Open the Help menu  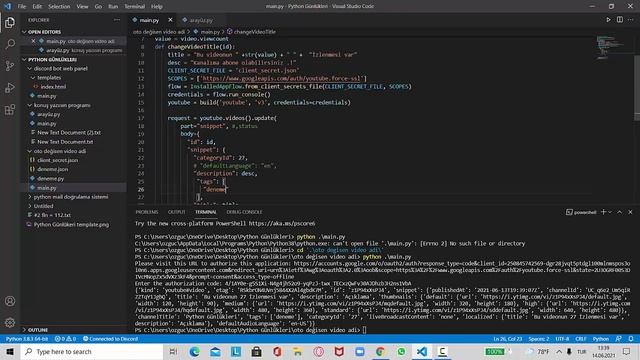[157, 7]
